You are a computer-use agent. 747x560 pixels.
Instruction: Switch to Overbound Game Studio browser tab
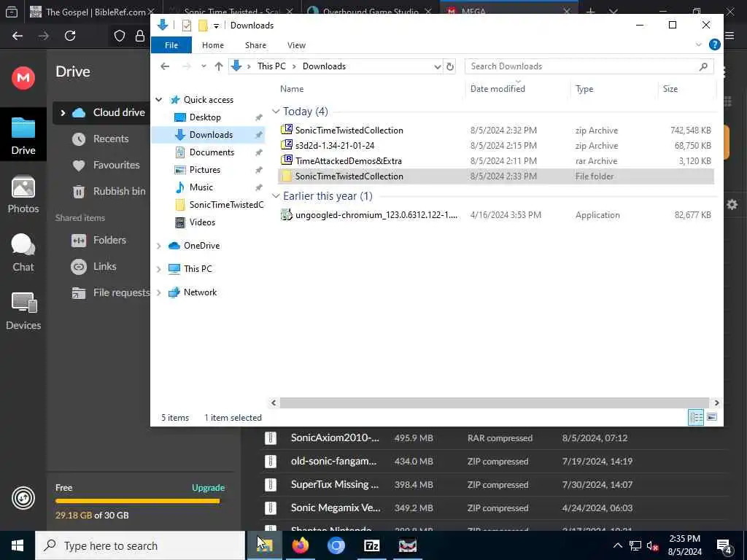370,12
